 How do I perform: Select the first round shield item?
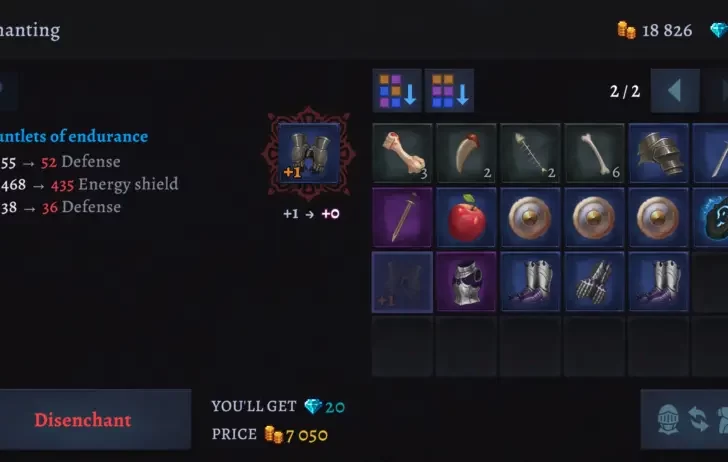coord(530,217)
